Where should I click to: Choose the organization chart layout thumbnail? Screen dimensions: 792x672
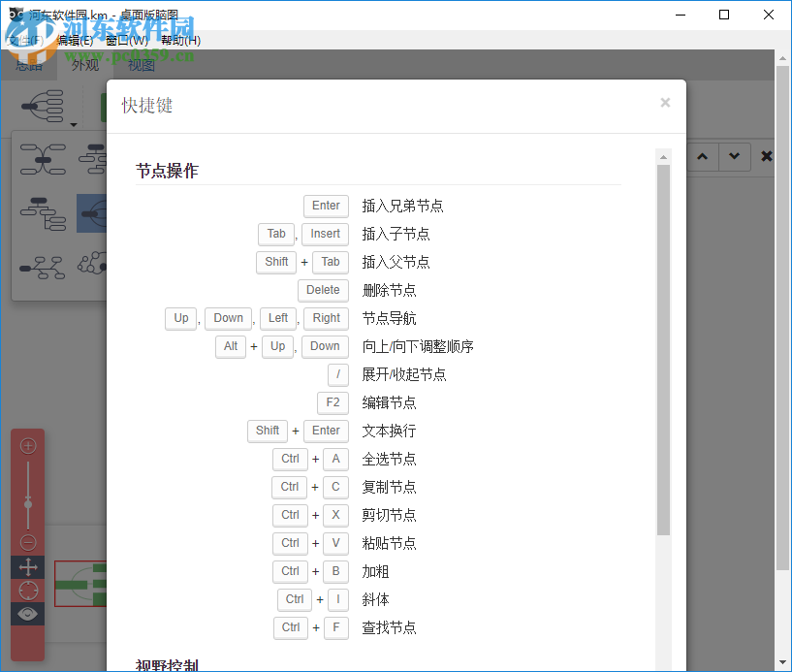click(95, 156)
